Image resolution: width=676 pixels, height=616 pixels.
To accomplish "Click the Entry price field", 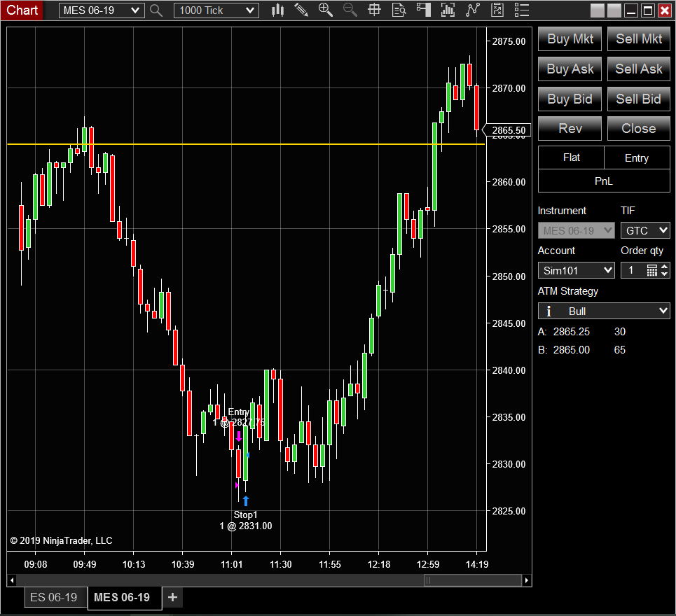I will tap(637, 157).
